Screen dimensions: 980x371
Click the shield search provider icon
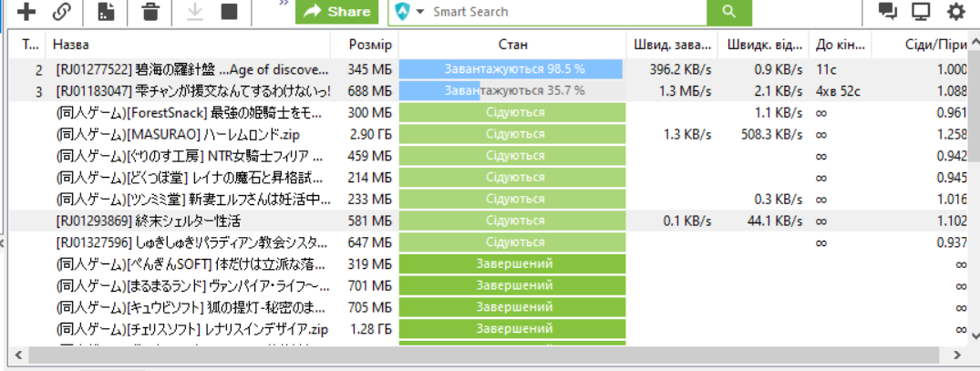click(403, 12)
